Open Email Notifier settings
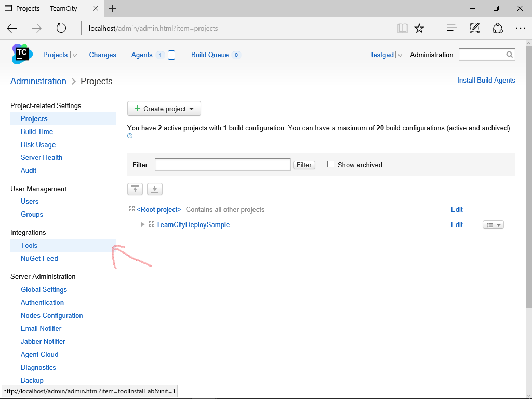Screen dimensions: 532x399 [x=41, y=329]
